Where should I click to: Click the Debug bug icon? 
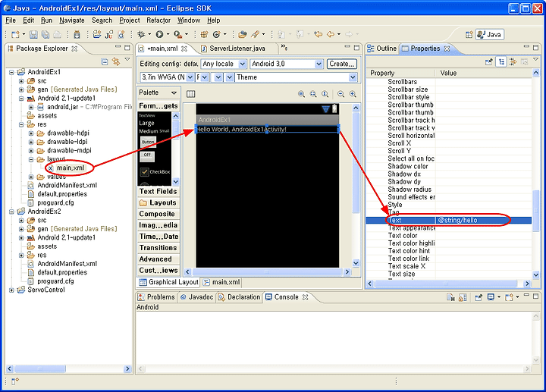tap(141, 34)
